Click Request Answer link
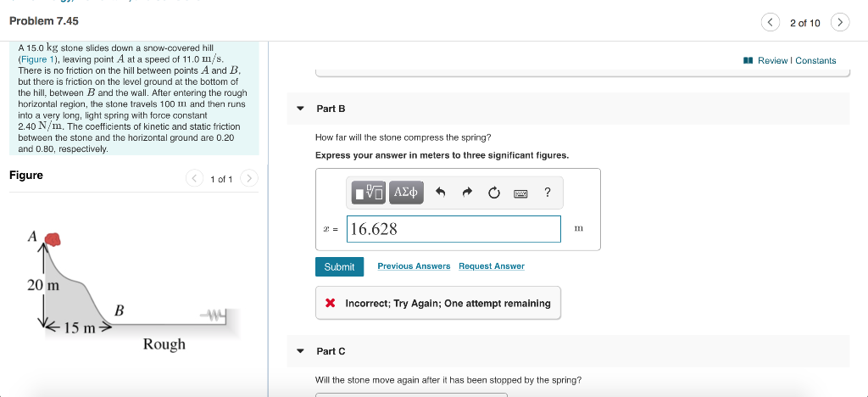This screenshot has height=397, width=868. point(492,266)
